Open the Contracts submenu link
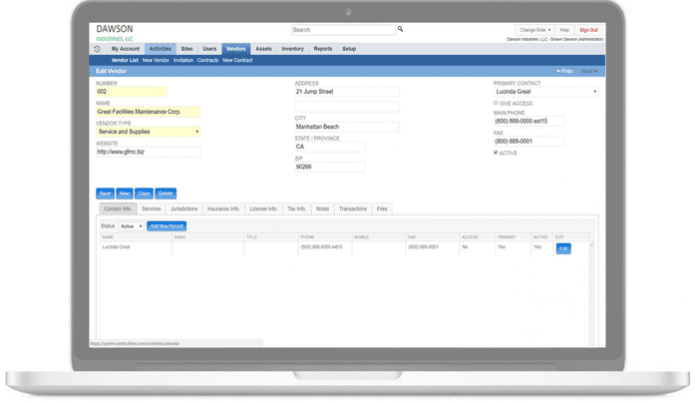 pos(207,60)
